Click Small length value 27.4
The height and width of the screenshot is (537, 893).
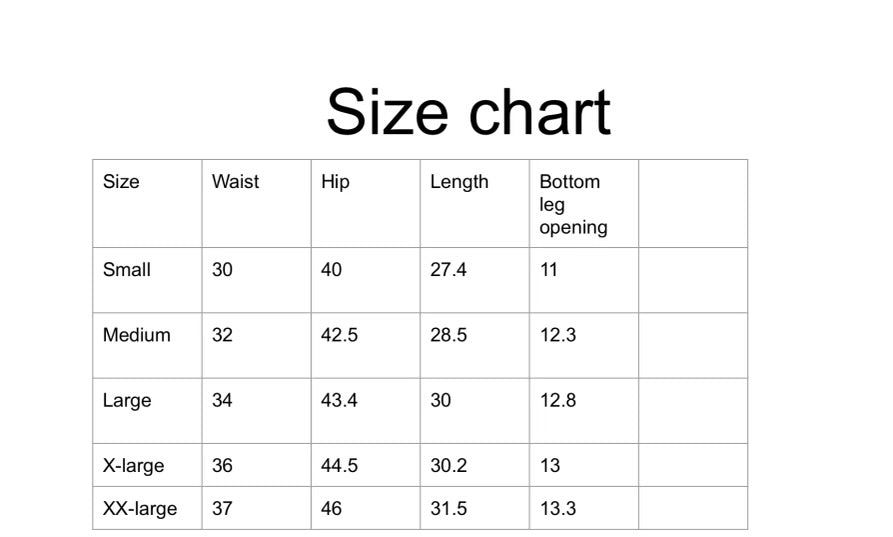(448, 270)
